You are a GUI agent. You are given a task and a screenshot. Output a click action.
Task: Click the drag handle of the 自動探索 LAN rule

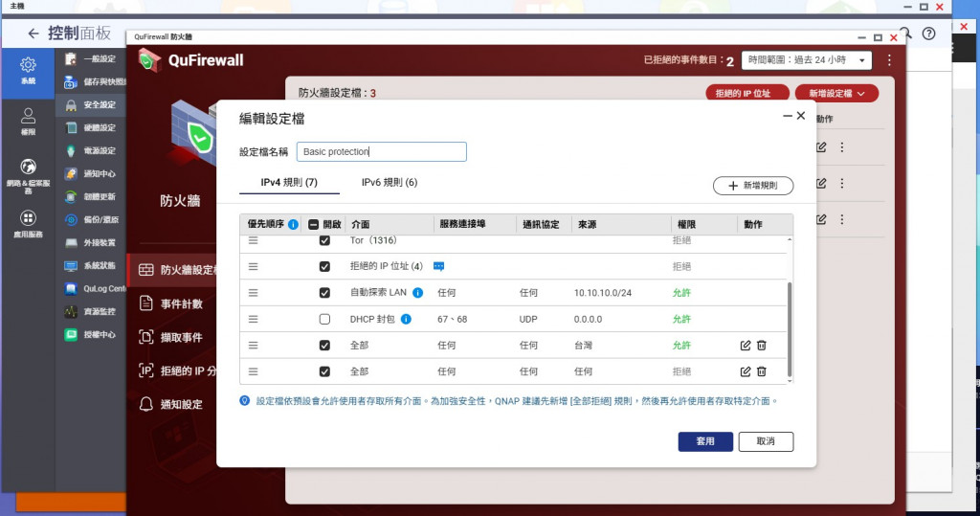(253, 293)
